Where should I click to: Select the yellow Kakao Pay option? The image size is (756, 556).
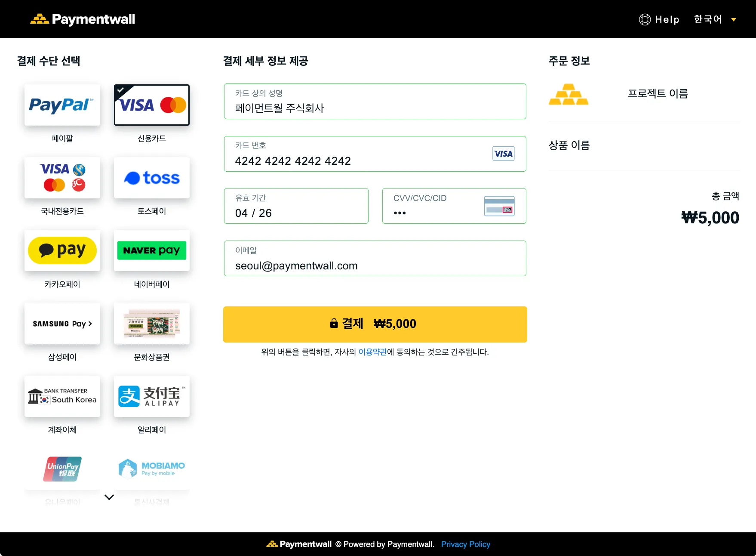tap(62, 250)
